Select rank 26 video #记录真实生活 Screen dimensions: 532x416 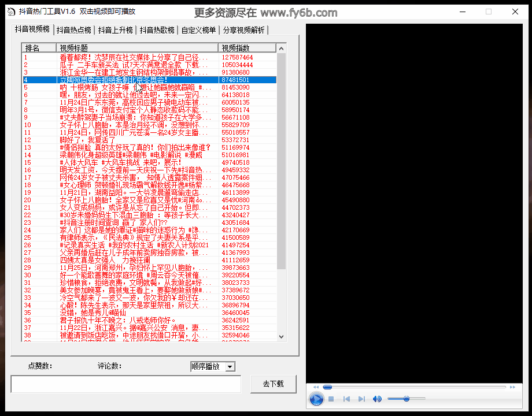[x=150, y=245]
